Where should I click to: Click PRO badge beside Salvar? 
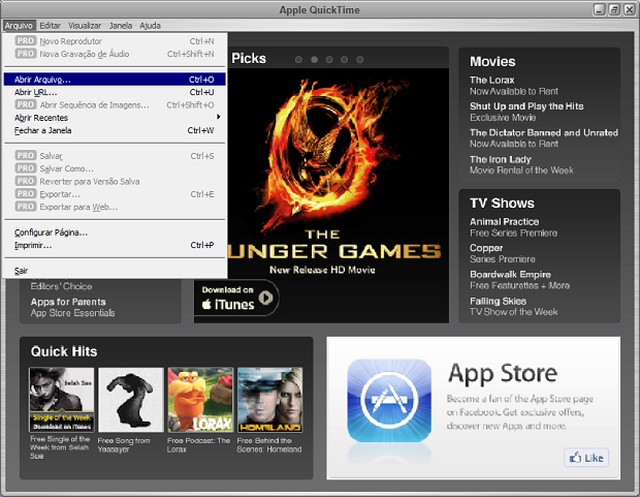coord(26,155)
